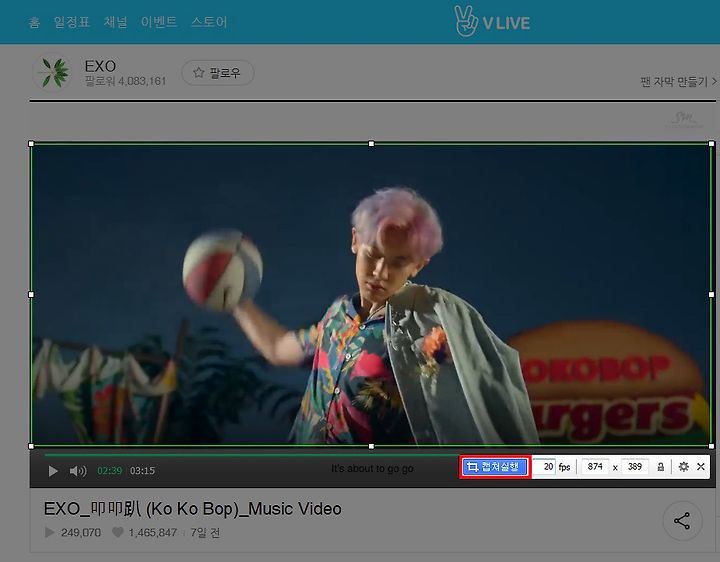Image resolution: width=720 pixels, height=562 pixels.
Task: Click the video title Ko Ko Bop
Action: click(x=192, y=509)
